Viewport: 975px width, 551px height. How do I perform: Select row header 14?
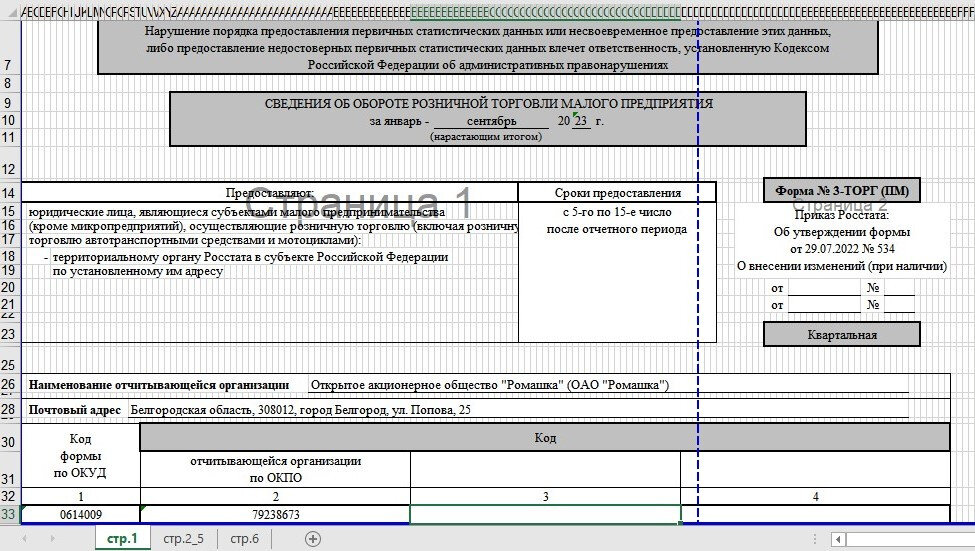8,193
